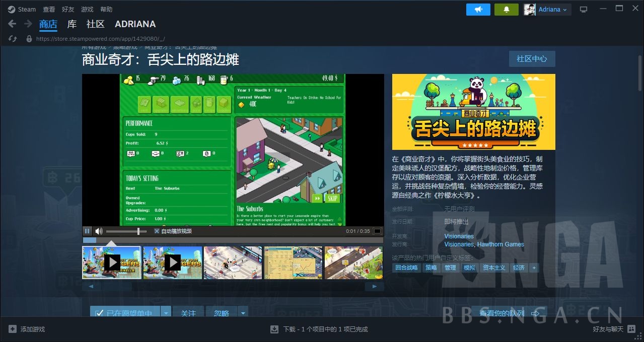
Task: Click the game capsule header image
Action: click(474, 112)
